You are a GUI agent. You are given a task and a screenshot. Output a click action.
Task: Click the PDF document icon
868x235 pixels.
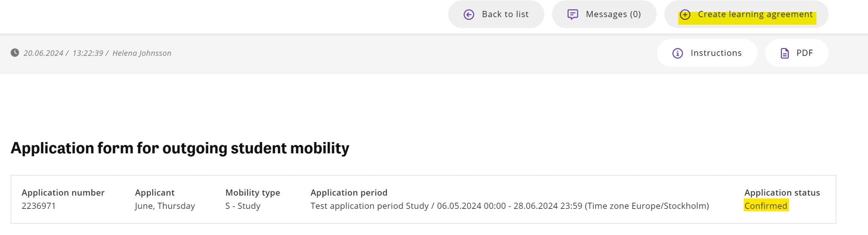click(x=785, y=53)
